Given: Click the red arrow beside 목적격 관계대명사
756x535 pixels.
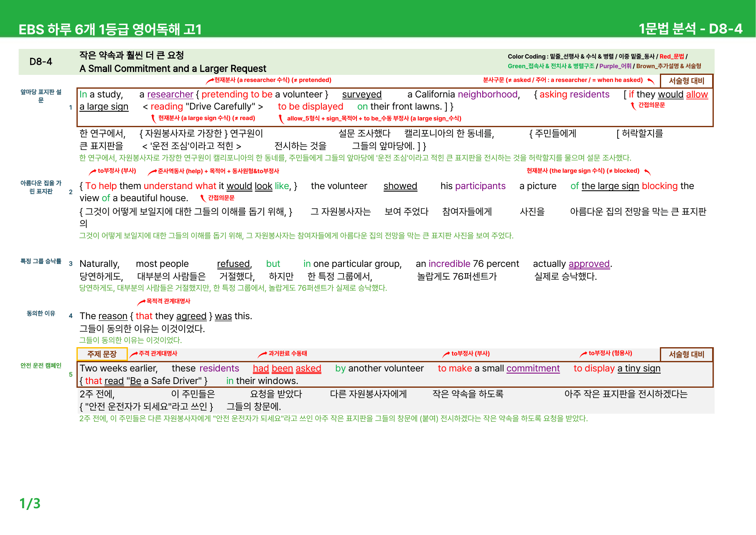Looking at the screenshot, I should click(x=142, y=302).
